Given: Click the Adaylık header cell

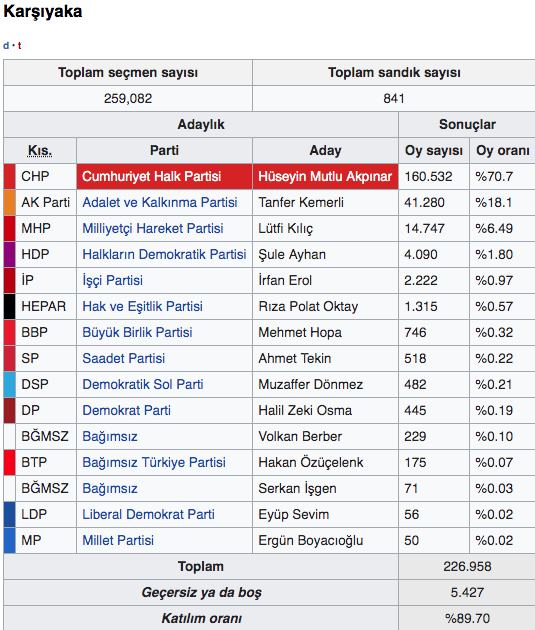Looking at the screenshot, I should click(x=201, y=125).
